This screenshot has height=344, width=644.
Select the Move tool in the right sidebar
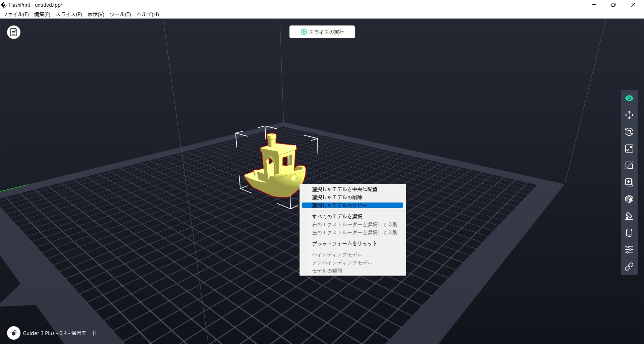point(629,115)
